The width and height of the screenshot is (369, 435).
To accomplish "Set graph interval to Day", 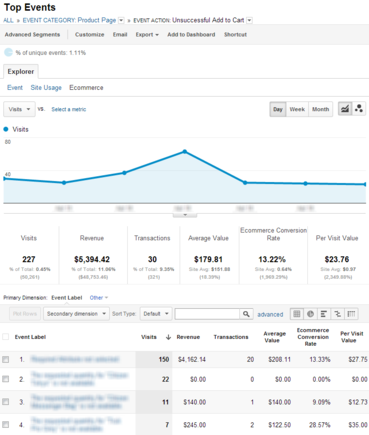I will point(278,109).
